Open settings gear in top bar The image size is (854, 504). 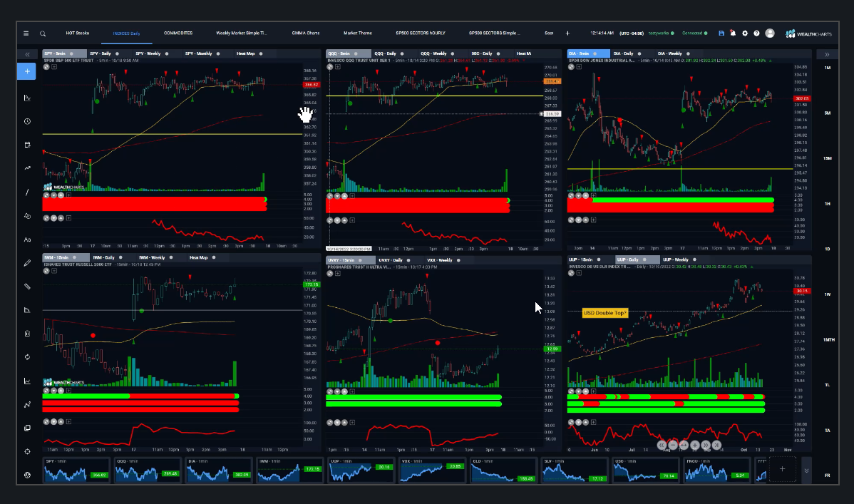(x=745, y=34)
